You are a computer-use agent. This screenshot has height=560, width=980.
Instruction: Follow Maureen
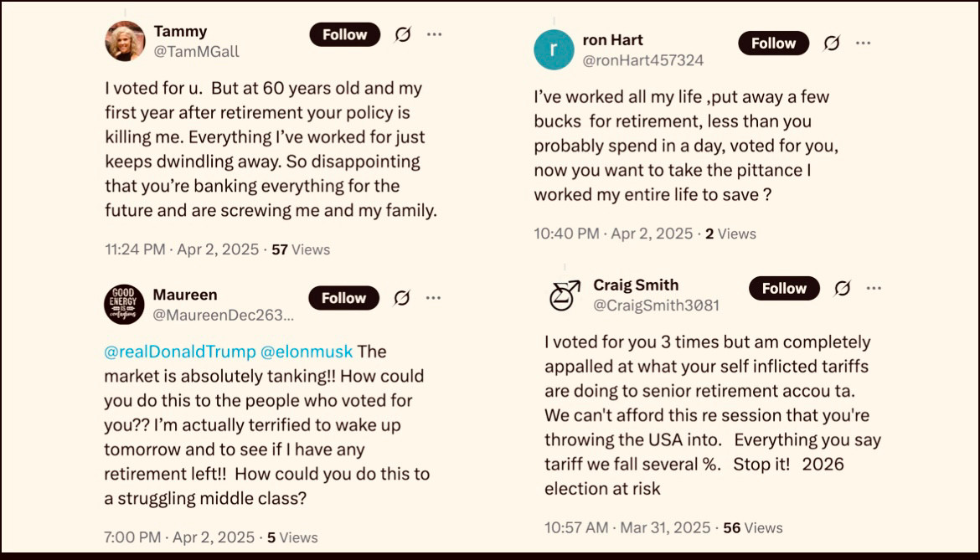[343, 298]
